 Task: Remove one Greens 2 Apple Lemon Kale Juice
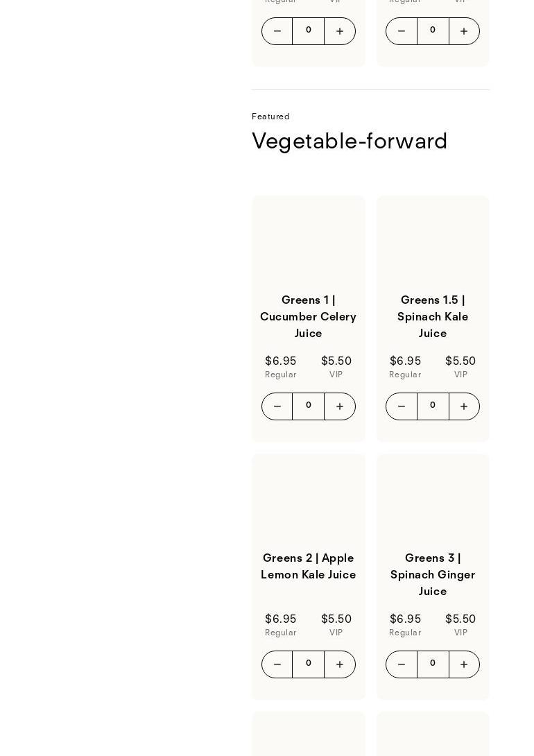[x=277, y=664]
